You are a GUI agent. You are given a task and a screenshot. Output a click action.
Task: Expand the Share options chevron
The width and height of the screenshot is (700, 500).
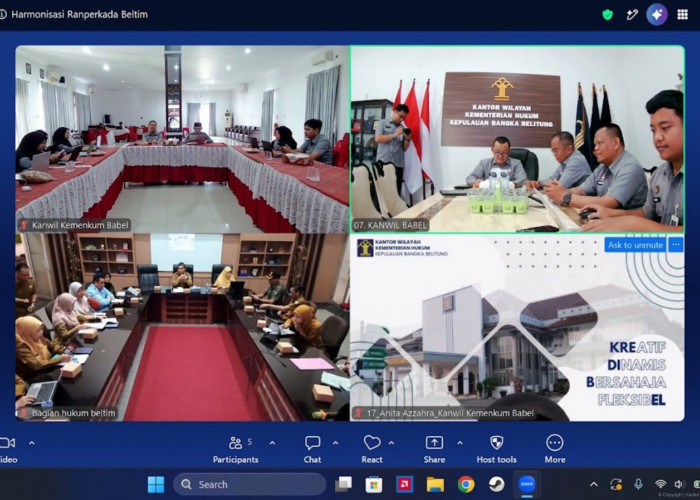click(x=460, y=443)
